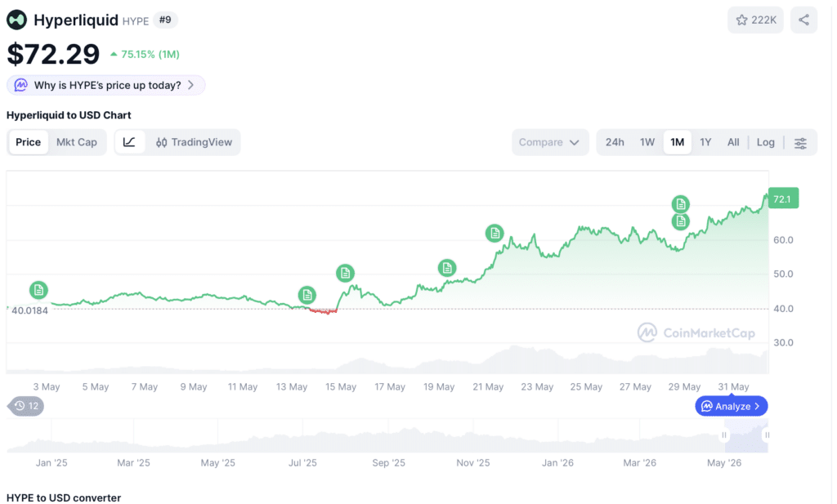Switch to the Mkt Cap tab

(77, 142)
